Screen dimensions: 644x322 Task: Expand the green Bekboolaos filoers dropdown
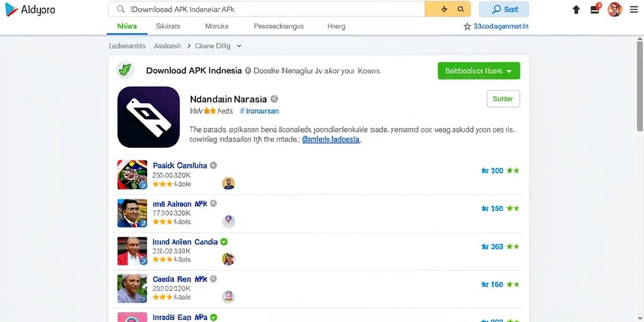tap(479, 70)
